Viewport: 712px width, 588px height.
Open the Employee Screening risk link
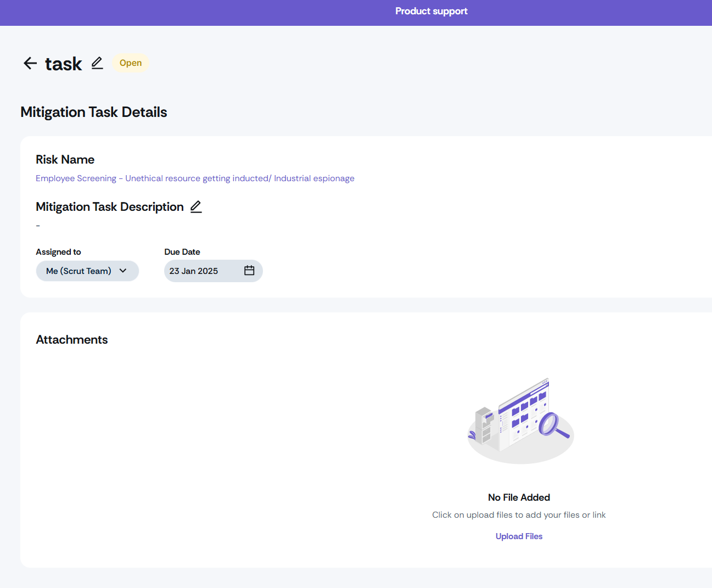(195, 178)
